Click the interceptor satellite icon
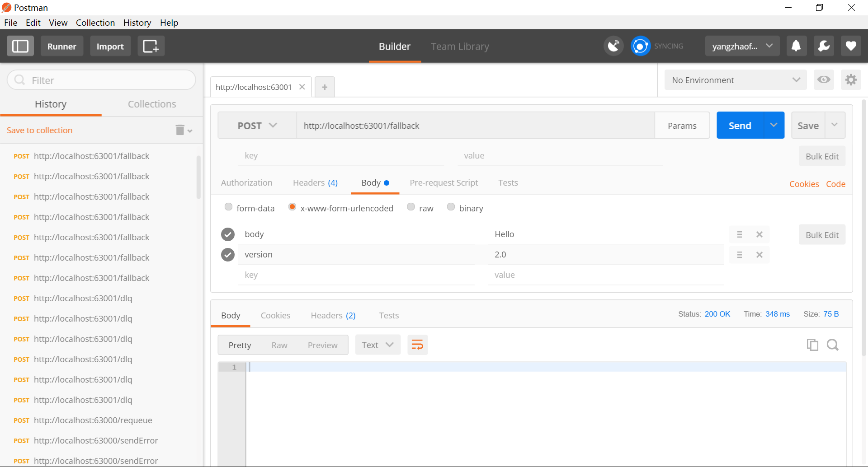Viewport: 868px width, 467px height. coord(613,46)
